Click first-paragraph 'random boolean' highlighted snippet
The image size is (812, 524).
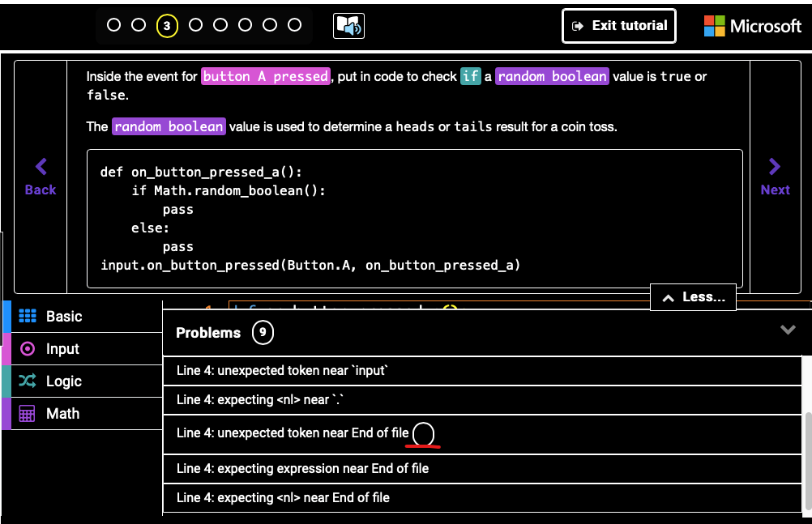click(x=552, y=77)
